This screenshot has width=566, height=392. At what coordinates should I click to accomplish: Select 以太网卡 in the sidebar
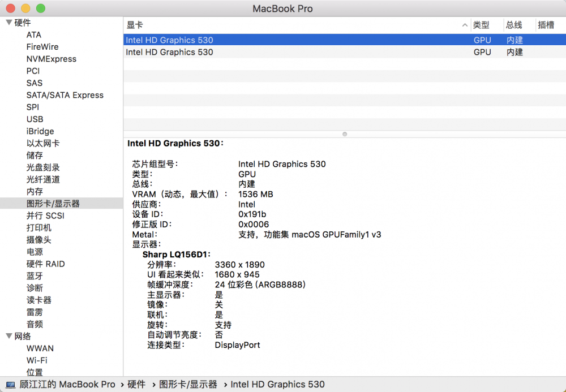[43, 143]
